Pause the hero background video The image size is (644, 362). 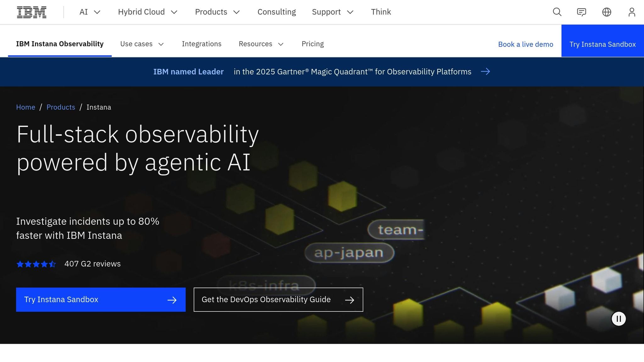[619, 319]
